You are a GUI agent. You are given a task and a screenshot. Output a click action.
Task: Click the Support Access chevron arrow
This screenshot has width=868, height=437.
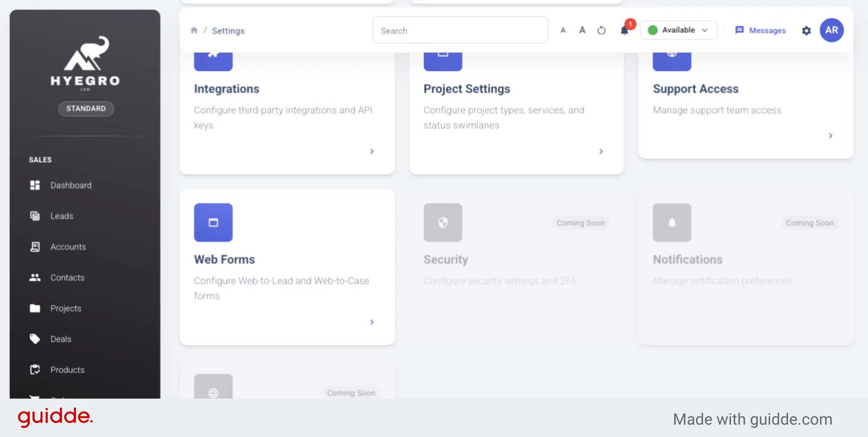click(830, 136)
